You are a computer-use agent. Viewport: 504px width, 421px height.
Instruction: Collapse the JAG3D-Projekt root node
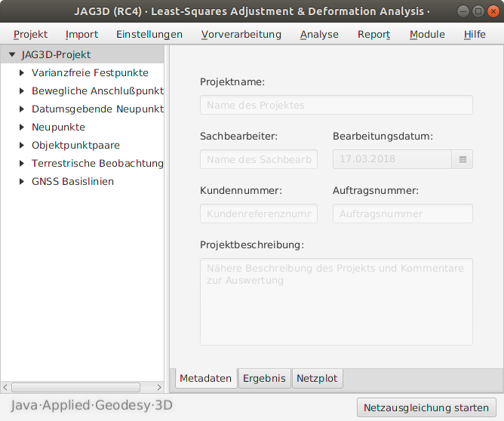click(x=12, y=54)
